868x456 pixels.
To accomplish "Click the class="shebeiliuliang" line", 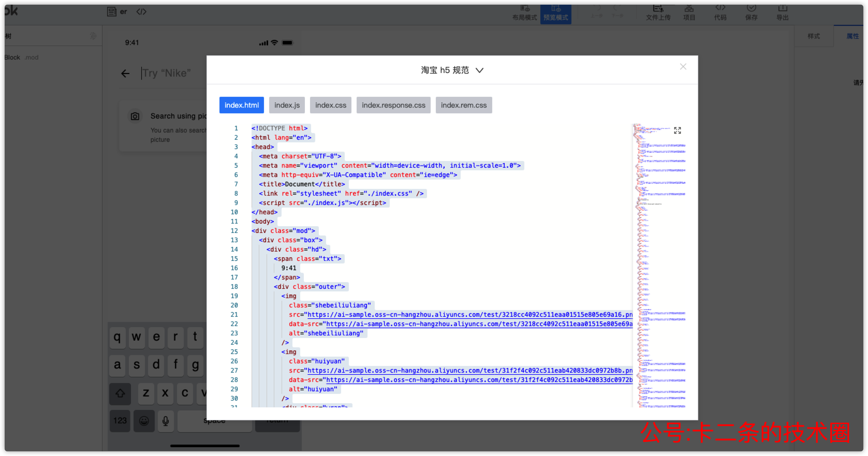I will click(x=329, y=305).
